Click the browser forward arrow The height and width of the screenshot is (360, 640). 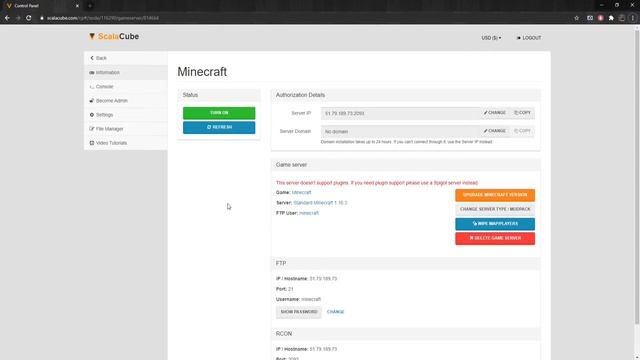[x=18, y=18]
